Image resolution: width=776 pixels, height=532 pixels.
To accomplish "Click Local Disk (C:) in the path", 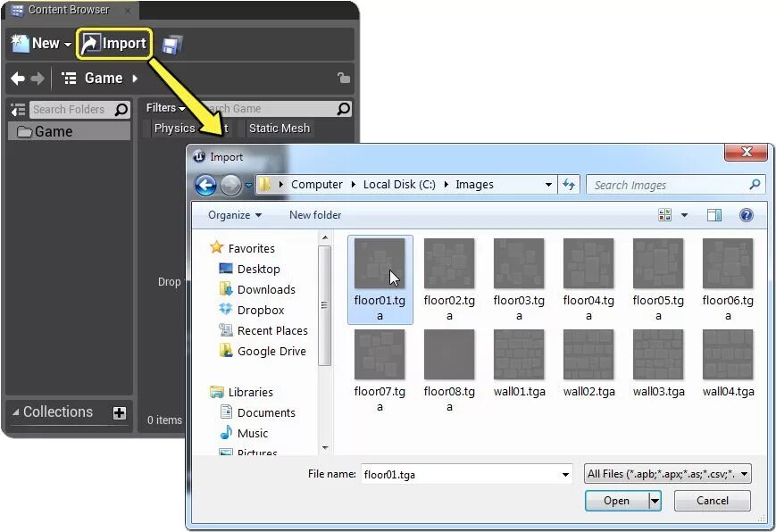I will (x=399, y=185).
